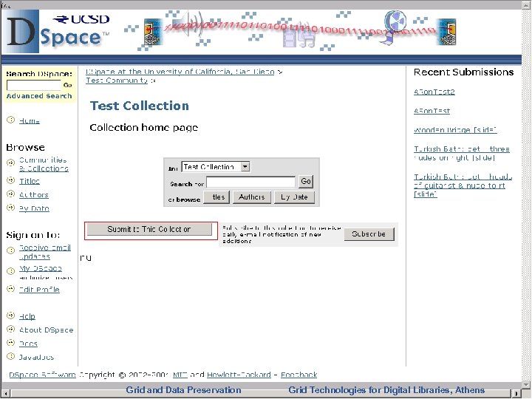The width and height of the screenshot is (532, 399).
Task: Click the bullet icon beside Edit Profile
Action: [11, 289]
